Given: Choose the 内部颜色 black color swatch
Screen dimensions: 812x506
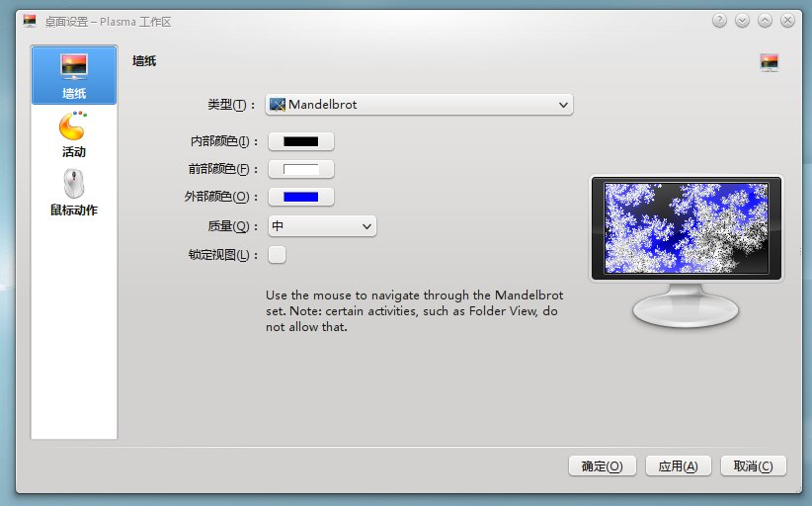Looking at the screenshot, I should [301, 141].
